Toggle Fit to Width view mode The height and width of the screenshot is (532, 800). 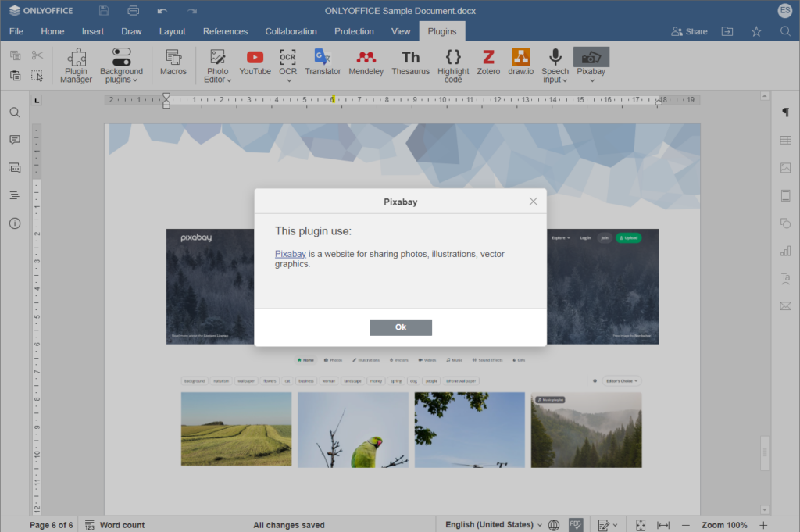click(662, 524)
